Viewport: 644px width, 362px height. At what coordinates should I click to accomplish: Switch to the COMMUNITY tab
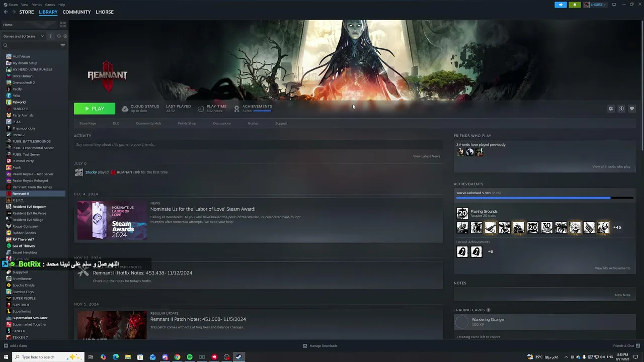click(x=76, y=12)
